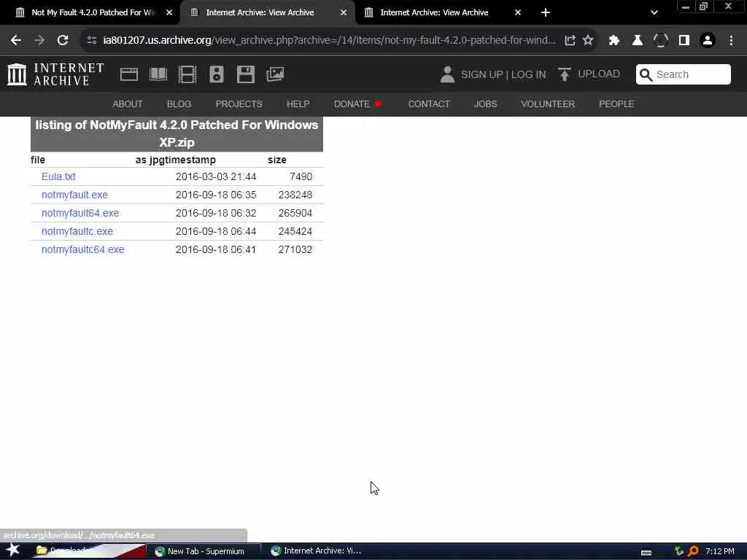Open the browser profile icon
This screenshot has width=747, height=560.
point(708,41)
